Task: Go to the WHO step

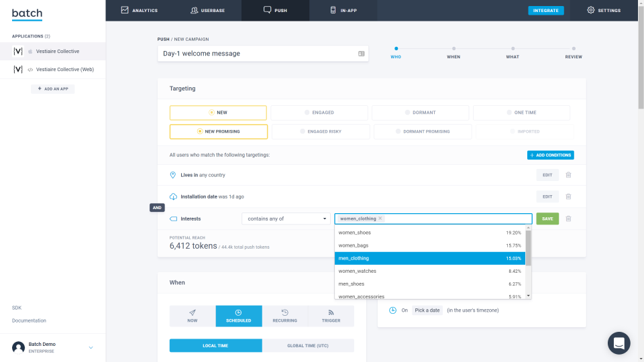Action: 396,54
